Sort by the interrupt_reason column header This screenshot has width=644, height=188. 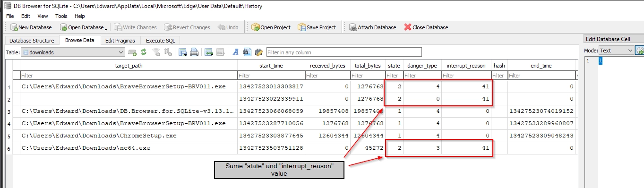466,66
